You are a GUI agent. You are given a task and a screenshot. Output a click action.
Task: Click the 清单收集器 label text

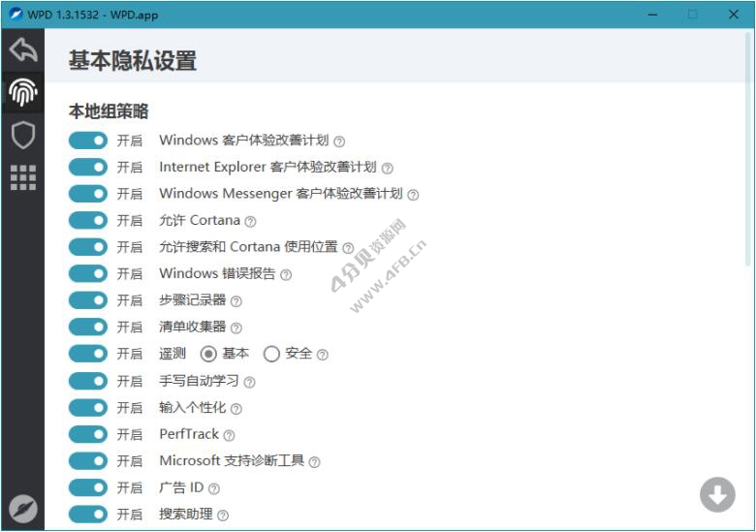click(193, 328)
